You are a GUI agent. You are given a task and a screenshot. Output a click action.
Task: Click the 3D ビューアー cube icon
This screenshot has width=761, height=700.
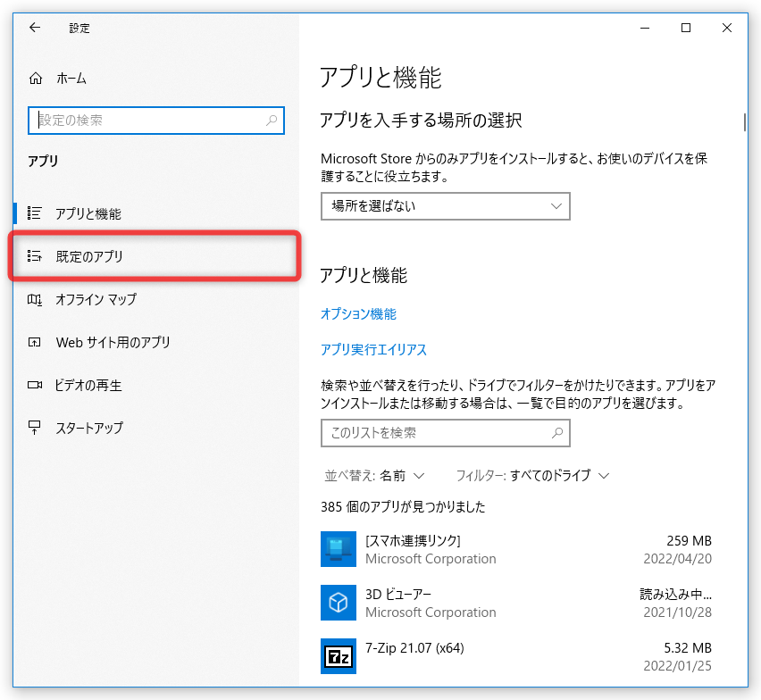click(339, 603)
